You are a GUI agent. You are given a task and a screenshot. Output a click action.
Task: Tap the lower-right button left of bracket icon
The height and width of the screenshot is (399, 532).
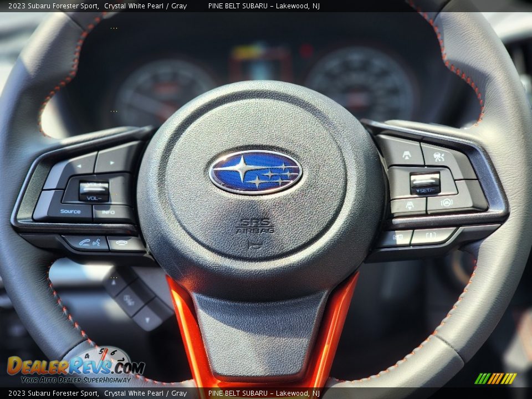tap(396, 238)
